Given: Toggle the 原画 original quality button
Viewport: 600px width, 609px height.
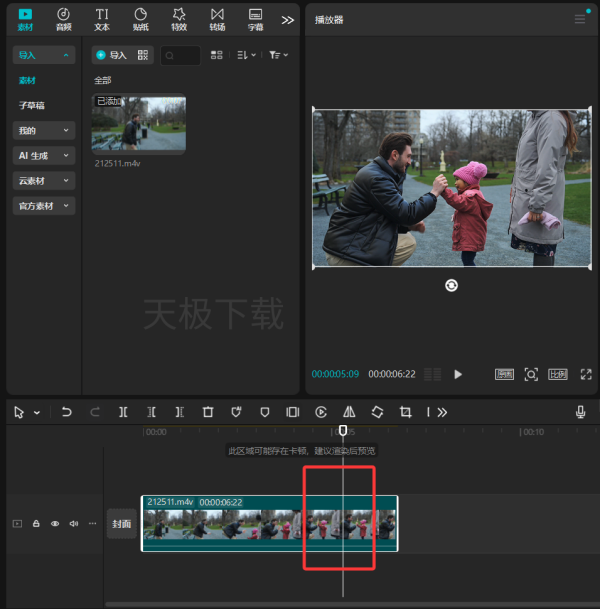Looking at the screenshot, I should [504, 374].
